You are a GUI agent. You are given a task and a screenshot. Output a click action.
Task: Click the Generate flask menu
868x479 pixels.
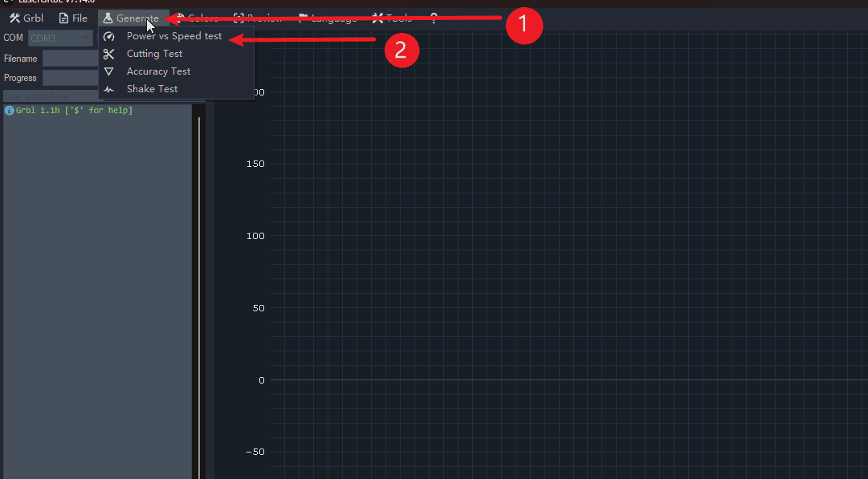tap(131, 18)
